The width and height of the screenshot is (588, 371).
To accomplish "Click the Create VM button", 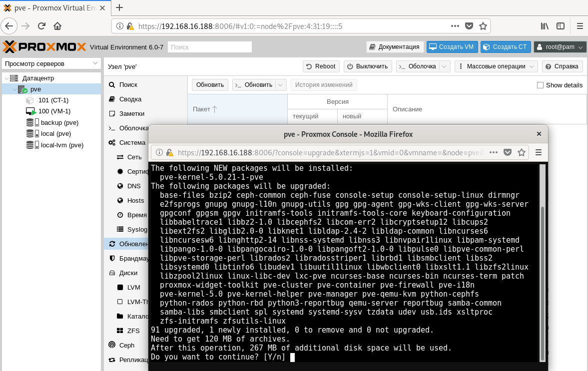I will 452,47.
